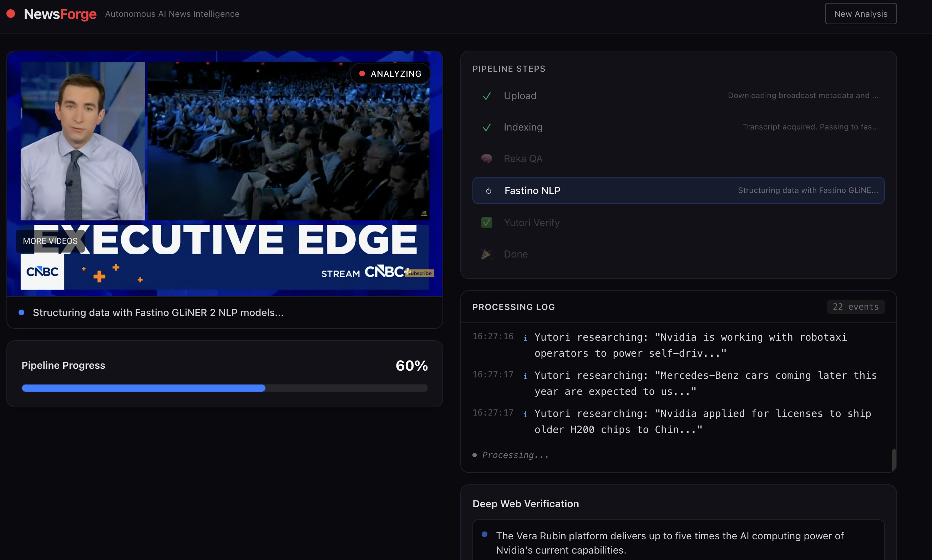Image resolution: width=932 pixels, height=560 pixels.
Task: Click the Fastino NLP spinner icon
Action: (488, 191)
